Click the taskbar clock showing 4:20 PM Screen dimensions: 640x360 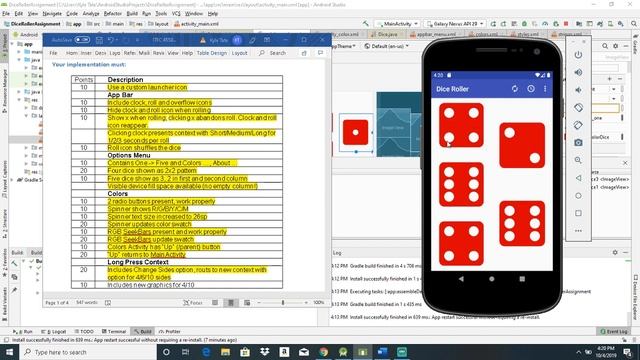coord(606,352)
